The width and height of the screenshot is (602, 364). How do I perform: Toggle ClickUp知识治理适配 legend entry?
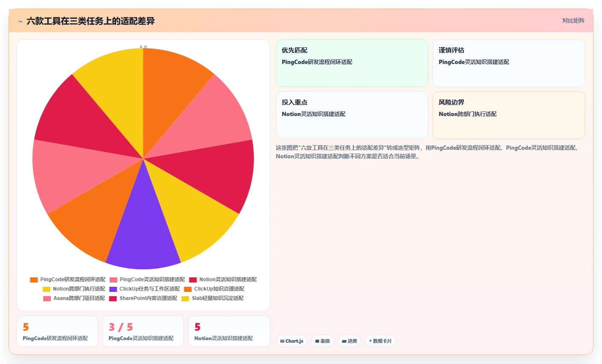tap(214, 289)
